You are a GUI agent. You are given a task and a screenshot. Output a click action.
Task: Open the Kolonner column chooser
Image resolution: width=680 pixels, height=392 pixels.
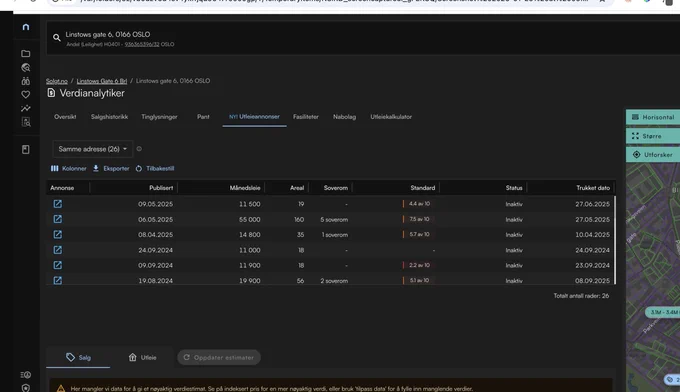coord(69,168)
